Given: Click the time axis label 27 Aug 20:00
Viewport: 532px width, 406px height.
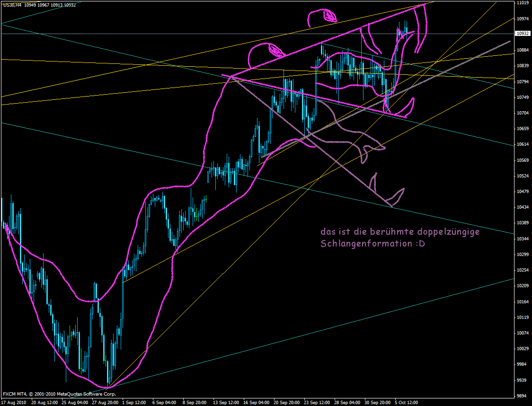Looking at the screenshot, I should click(x=105, y=403).
